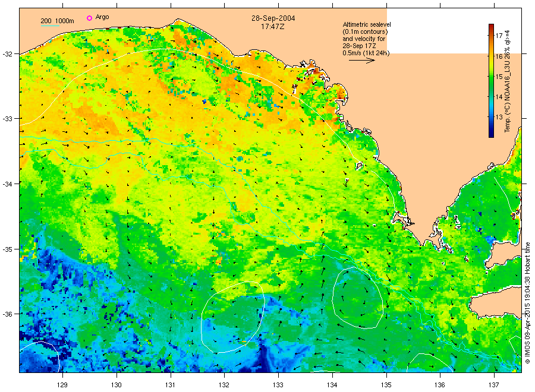
Task: Click the 136 longitude axis label
Action: (x=440, y=385)
